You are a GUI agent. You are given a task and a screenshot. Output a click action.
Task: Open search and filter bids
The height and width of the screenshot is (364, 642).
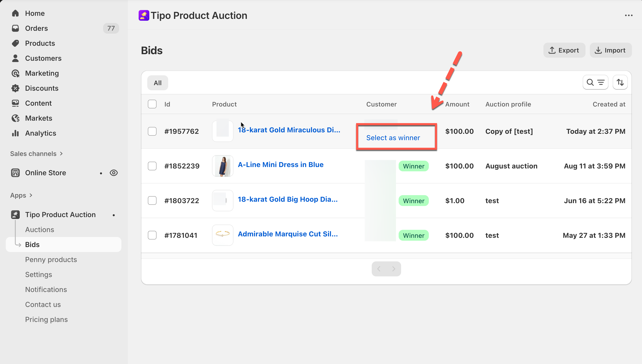(x=595, y=82)
